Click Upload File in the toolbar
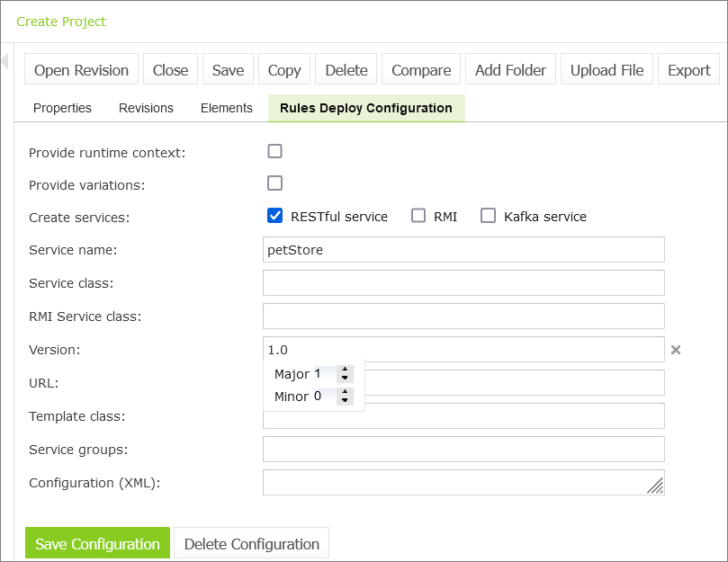This screenshot has width=728, height=562. pos(607,70)
